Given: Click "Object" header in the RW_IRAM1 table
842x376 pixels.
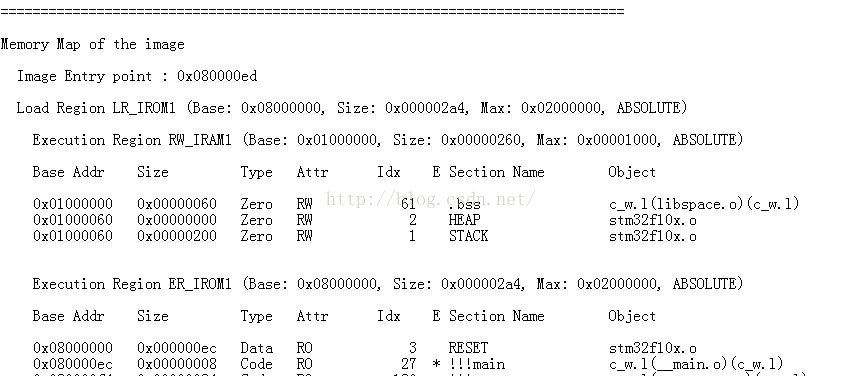Looking at the screenshot, I should coord(632,173).
